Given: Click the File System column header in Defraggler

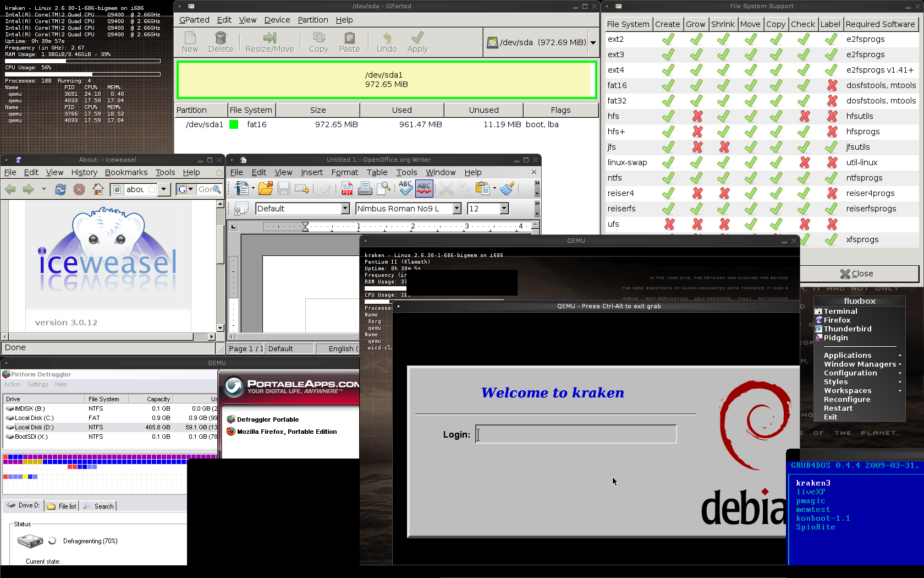Looking at the screenshot, I should click(x=107, y=399).
